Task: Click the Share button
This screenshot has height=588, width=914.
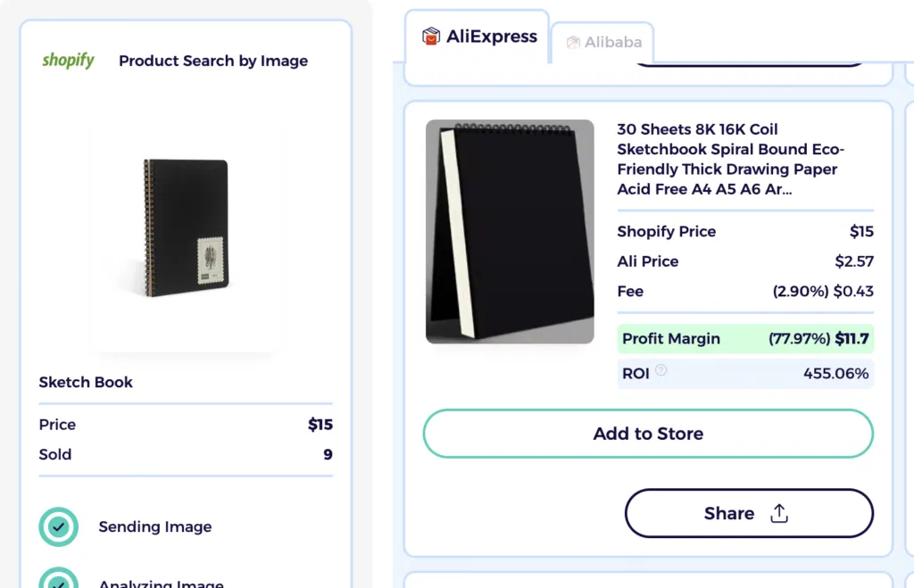Action: point(749,513)
